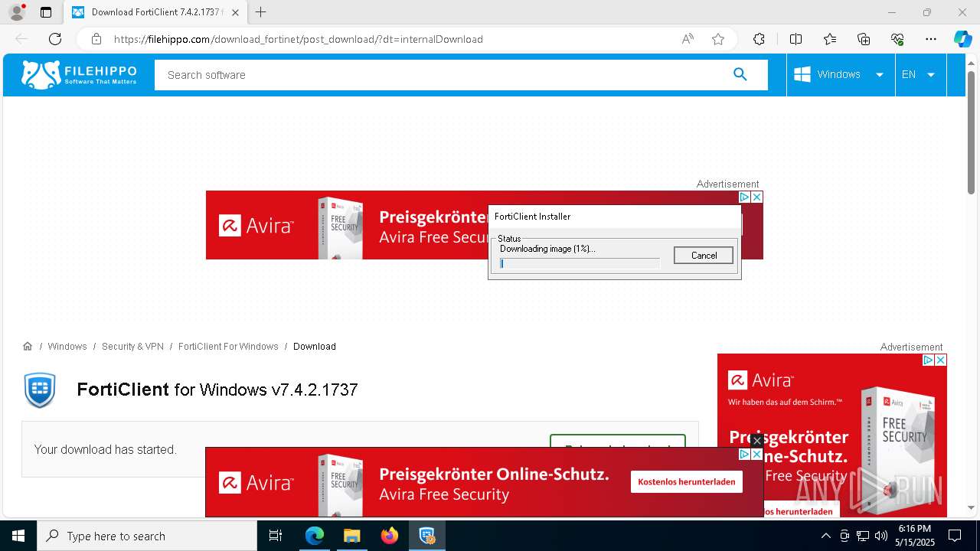Click the FortiClient shield app icon
Screen dimensions: 980x551
[x=40, y=390]
